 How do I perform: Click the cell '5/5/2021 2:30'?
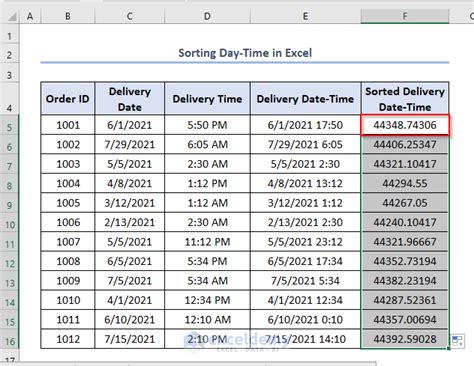click(x=305, y=164)
